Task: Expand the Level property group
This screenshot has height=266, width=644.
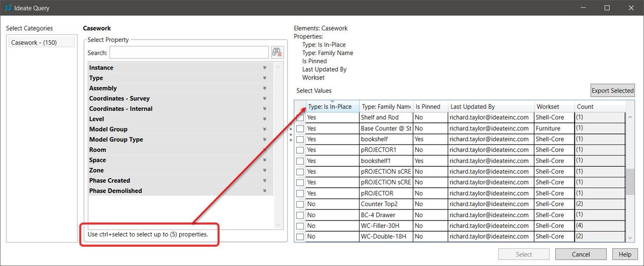Action: point(265,119)
